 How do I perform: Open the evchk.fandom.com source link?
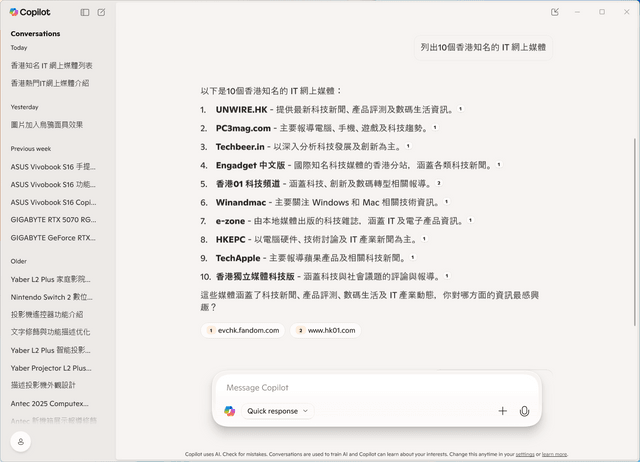pos(243,330)
